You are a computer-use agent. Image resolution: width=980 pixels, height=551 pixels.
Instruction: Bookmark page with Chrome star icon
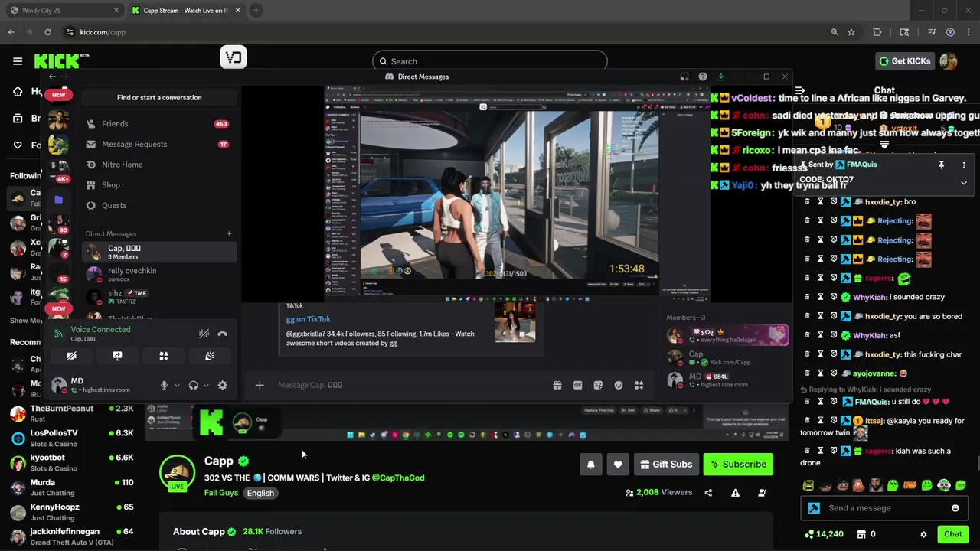(x=851, y=32)
